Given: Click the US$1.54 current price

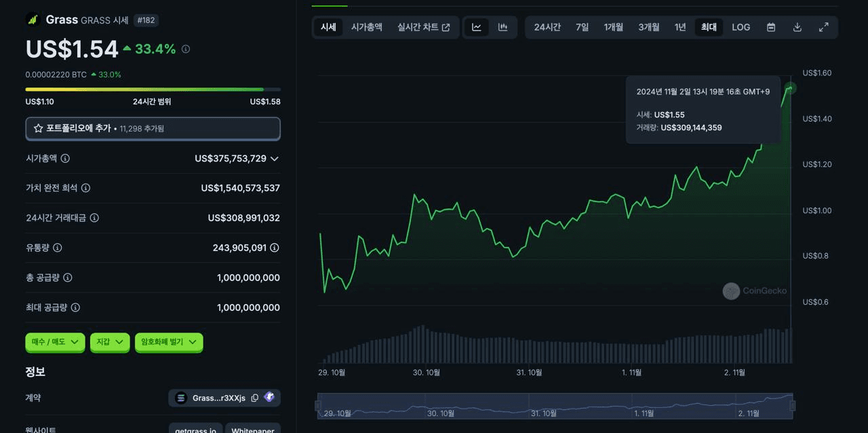Looking at the screenshot, I should click(x=72, y=49).
